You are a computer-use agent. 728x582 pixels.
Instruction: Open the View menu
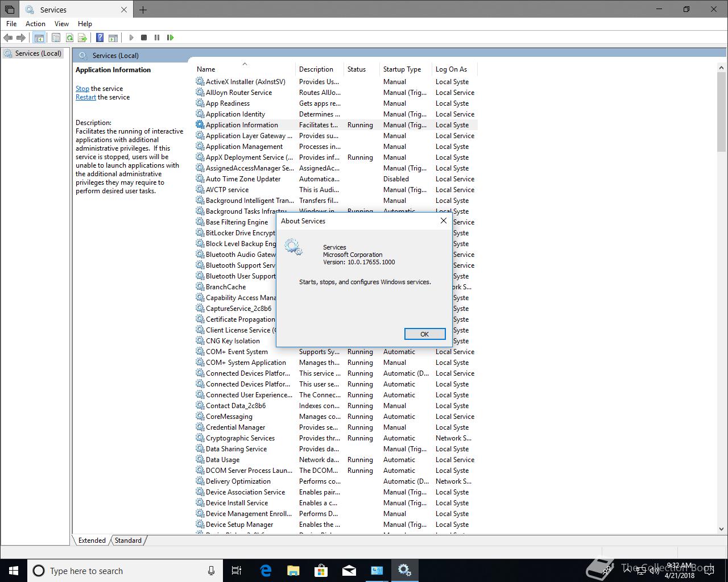pyautogui.click(x=61, y=24)
